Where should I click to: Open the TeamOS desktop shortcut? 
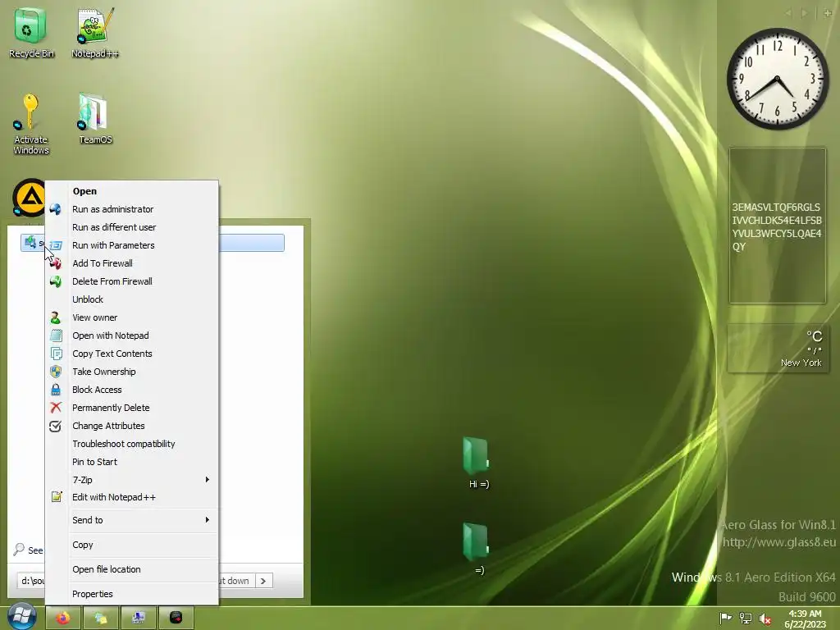click(x=95, y=119)
